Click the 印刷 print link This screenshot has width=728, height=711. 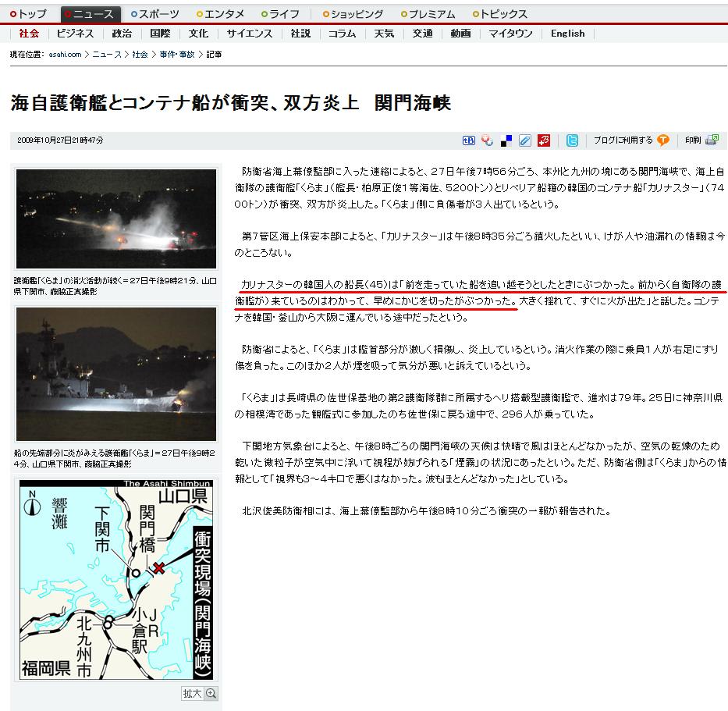pos(693,140)
